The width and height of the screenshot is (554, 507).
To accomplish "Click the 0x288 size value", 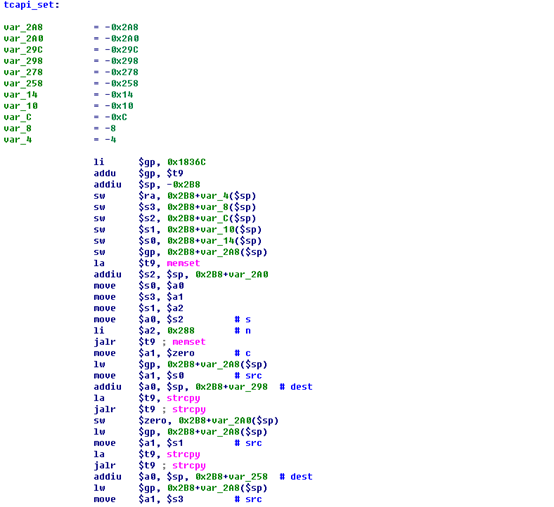I will [x=181, y=331].
